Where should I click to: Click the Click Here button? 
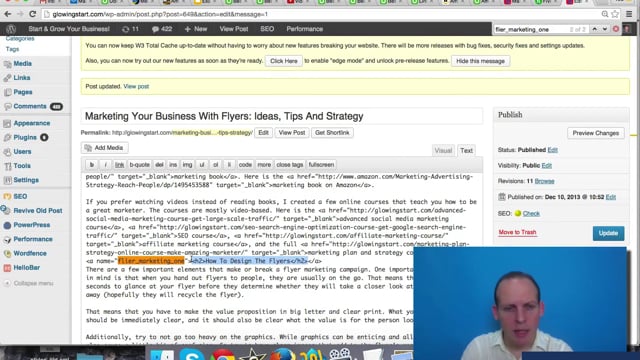pos(284,61)
